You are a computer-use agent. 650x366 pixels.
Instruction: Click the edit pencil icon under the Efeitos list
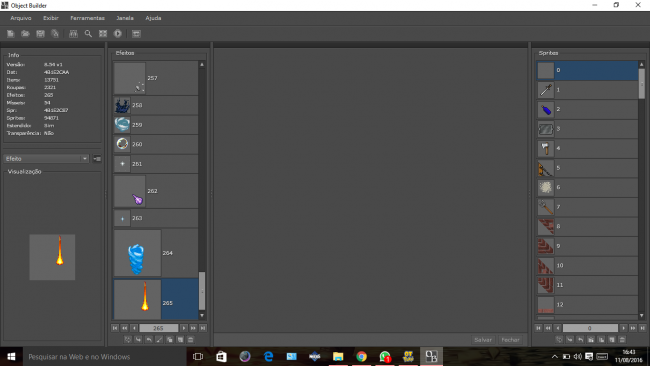(x=159, y=339)
